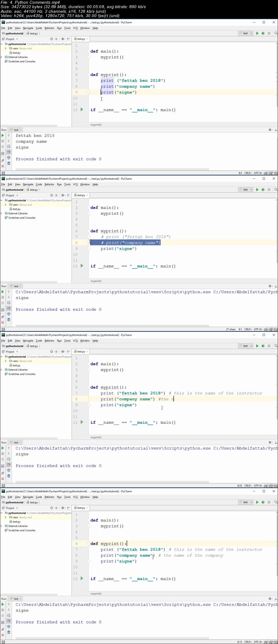Expand External Libraries in second frame project tree

click(2, 213)
